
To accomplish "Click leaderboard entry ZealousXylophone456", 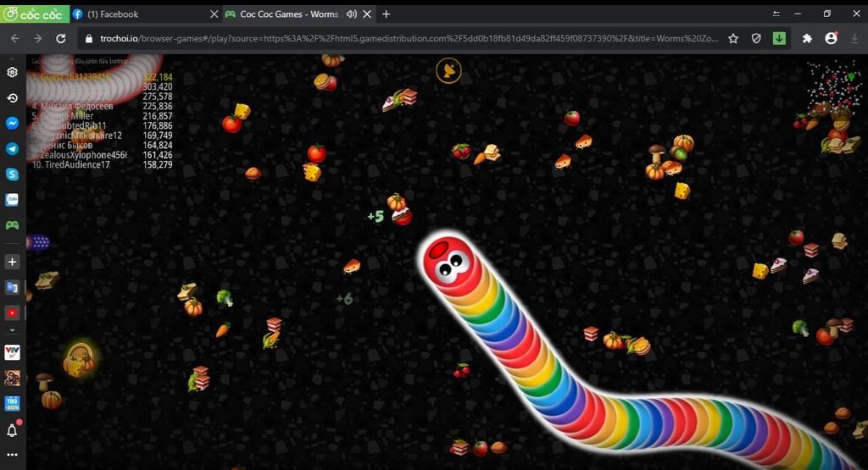I will 79,155.
